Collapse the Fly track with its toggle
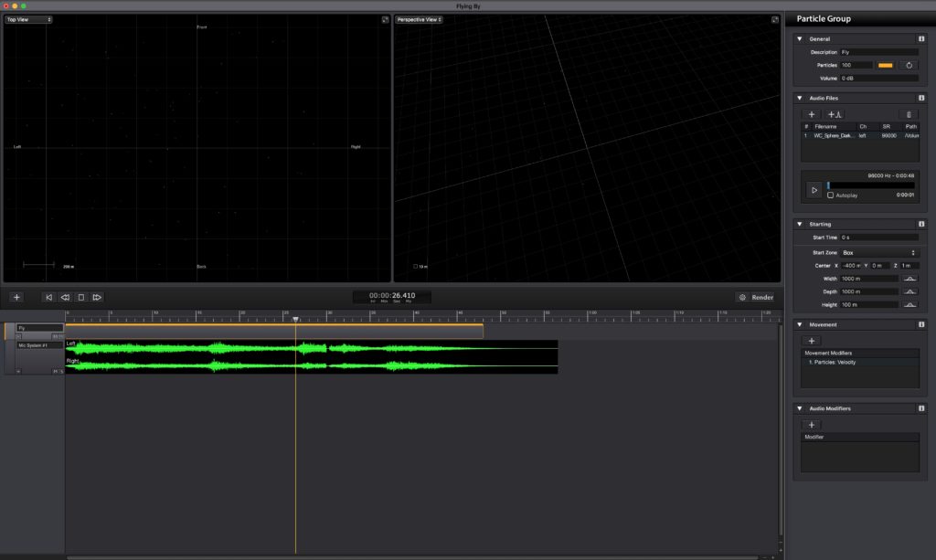The height and width of the screenshot is (560, 936). tap(18, 336)
